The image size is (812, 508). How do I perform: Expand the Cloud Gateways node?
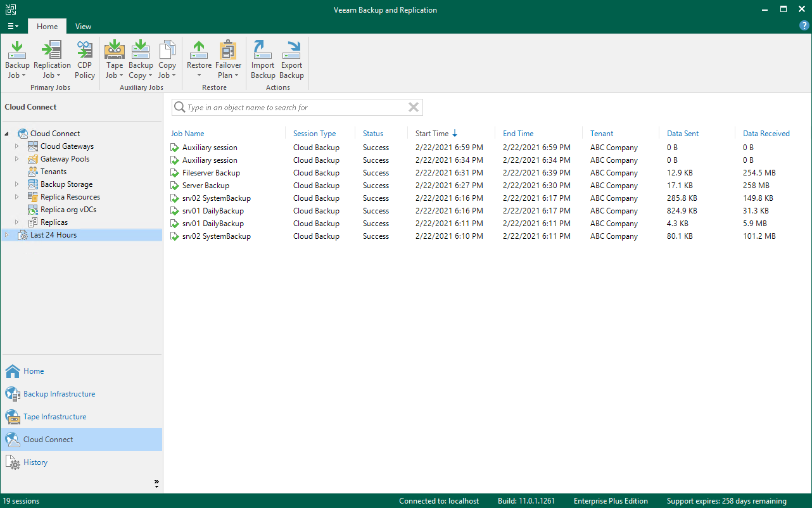pos(17,146)
